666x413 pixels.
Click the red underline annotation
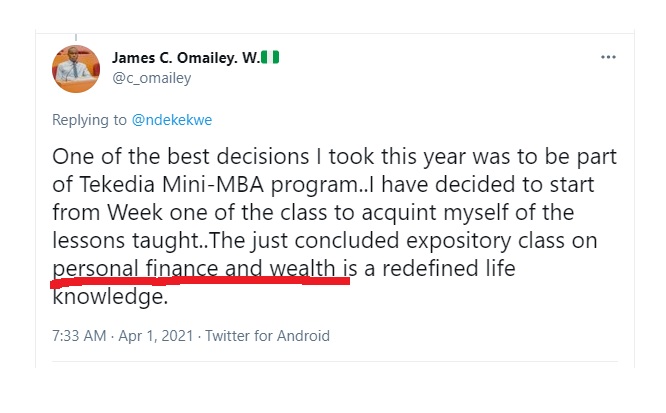(x=200, y=282)
